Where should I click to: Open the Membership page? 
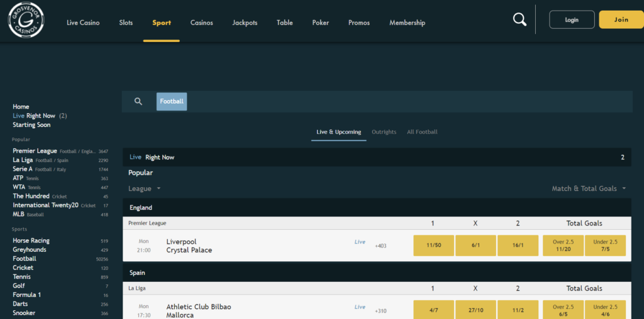tap(407, 23)
